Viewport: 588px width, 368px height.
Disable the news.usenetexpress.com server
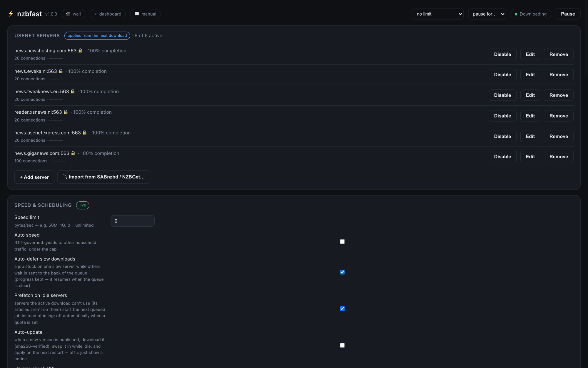[x=502, y=136]
